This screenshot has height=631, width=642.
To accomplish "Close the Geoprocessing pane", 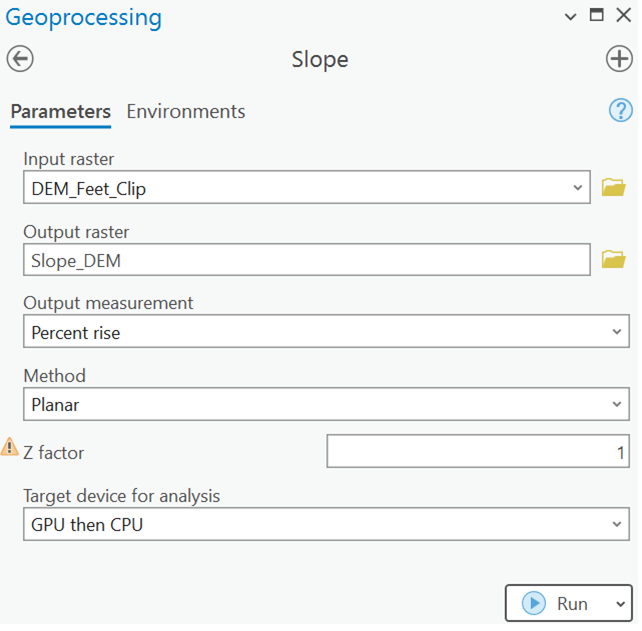I will click(624, 16).
